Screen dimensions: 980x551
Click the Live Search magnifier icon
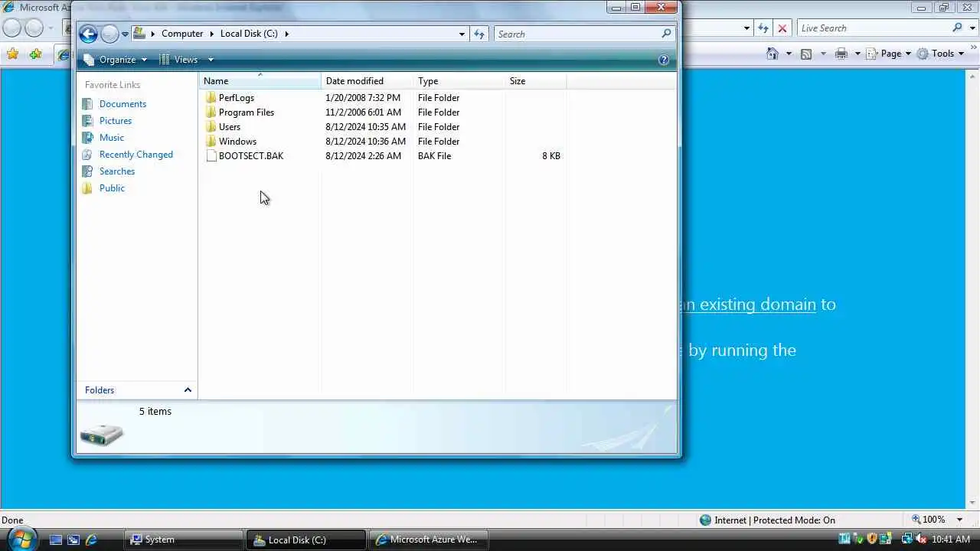957,28
